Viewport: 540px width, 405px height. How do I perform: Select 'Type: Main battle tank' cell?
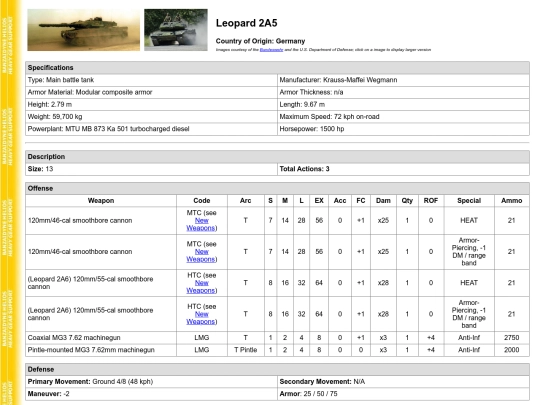(151, 80)
